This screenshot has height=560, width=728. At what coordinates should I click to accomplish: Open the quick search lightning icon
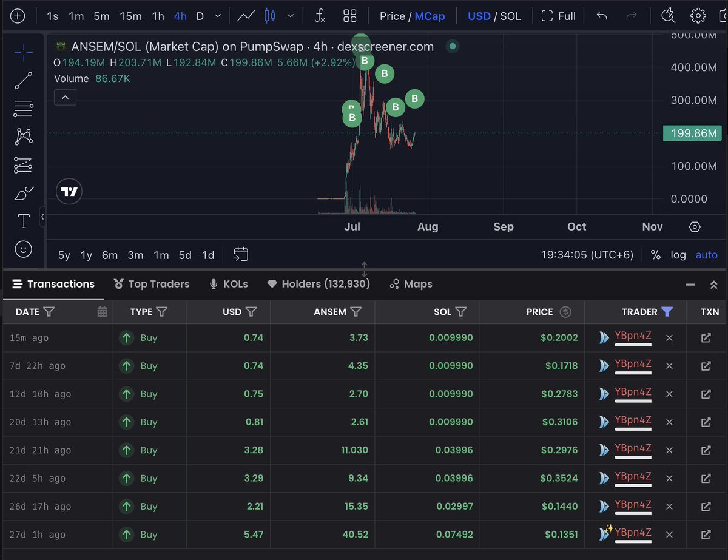pyautogui.click(x=668, y=16)
